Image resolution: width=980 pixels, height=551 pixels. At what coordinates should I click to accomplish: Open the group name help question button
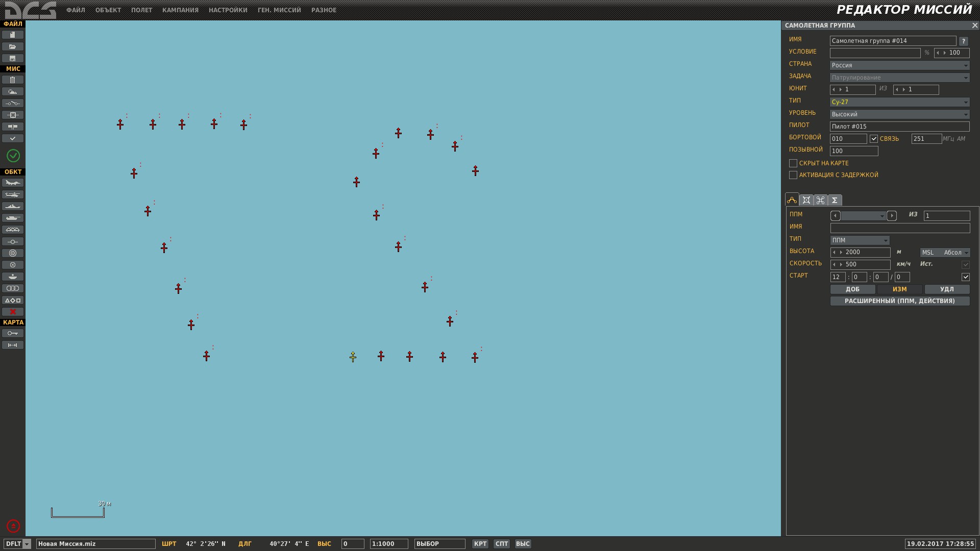click(963, 41)
